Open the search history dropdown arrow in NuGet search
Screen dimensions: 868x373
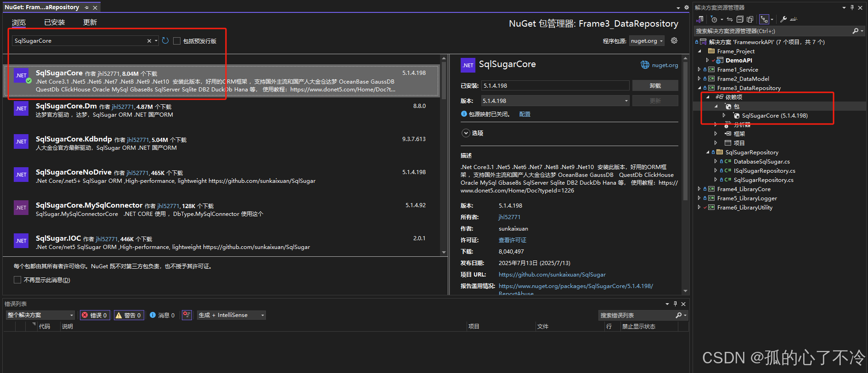(156, 41)
